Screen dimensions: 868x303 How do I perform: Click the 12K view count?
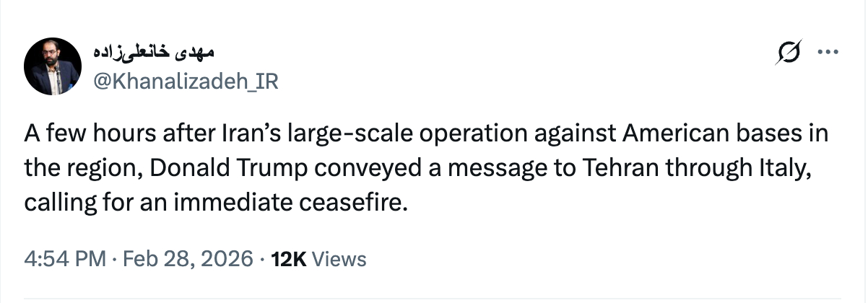click(288, 259)
